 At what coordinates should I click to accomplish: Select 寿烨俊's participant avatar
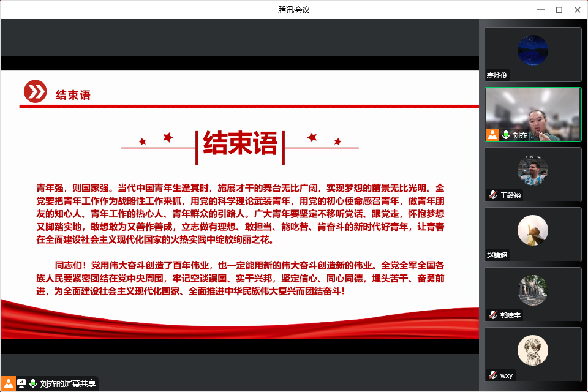click(x=532, y=50)
